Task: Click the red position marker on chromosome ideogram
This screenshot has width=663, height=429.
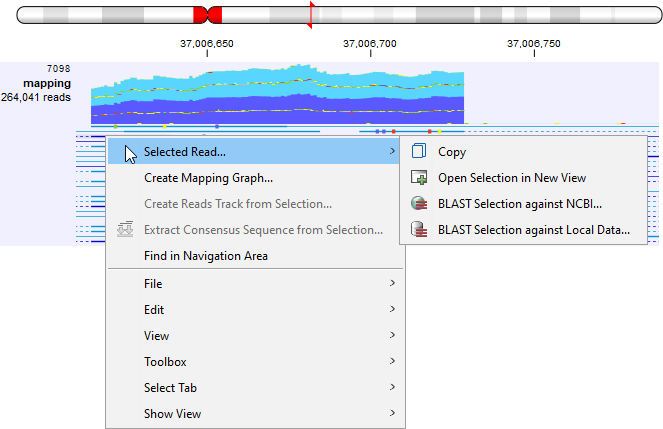Action: [311, 14]
